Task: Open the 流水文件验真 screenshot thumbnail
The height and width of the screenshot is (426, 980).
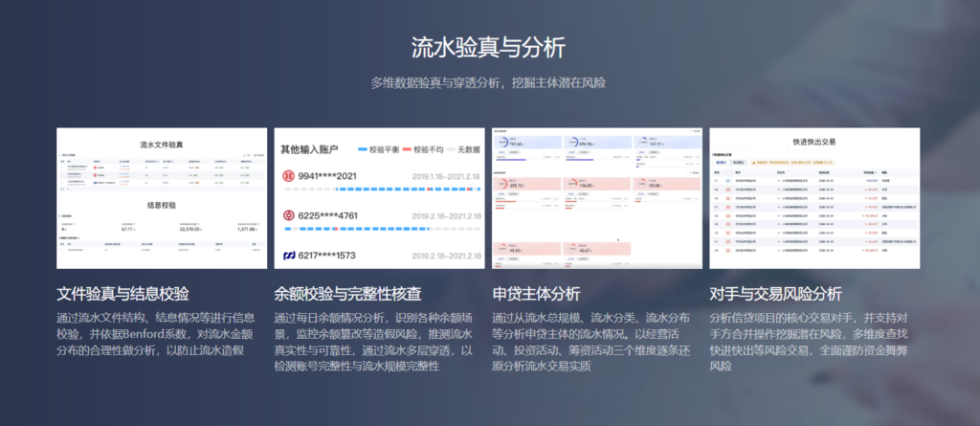Action: point(162,198)
